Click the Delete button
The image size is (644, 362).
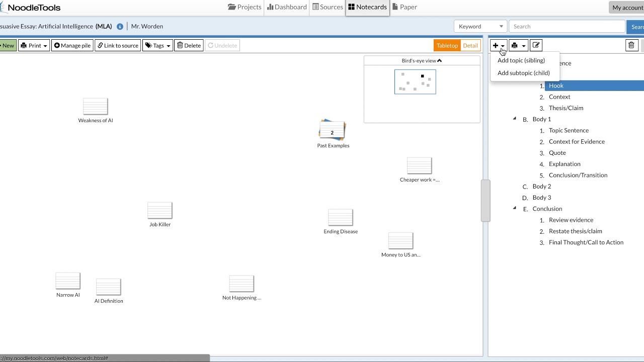[x=189, y=45]
